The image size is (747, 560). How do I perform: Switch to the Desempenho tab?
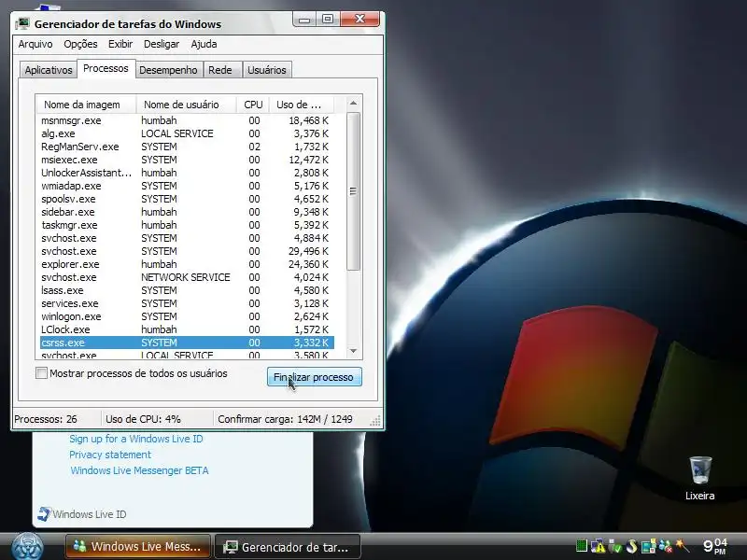click(168, 70)
